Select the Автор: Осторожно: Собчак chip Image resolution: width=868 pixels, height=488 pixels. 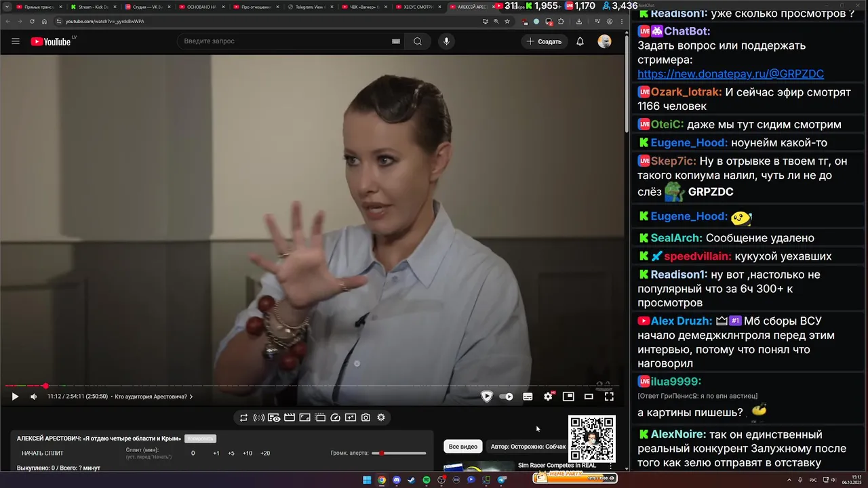pyautogui.click(x=528, y=447)
